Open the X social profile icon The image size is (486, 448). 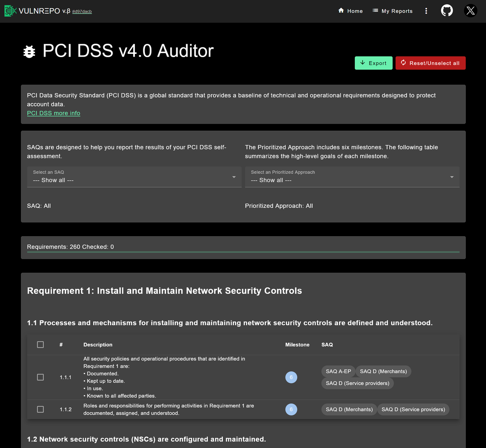click(x=471, y=11)
